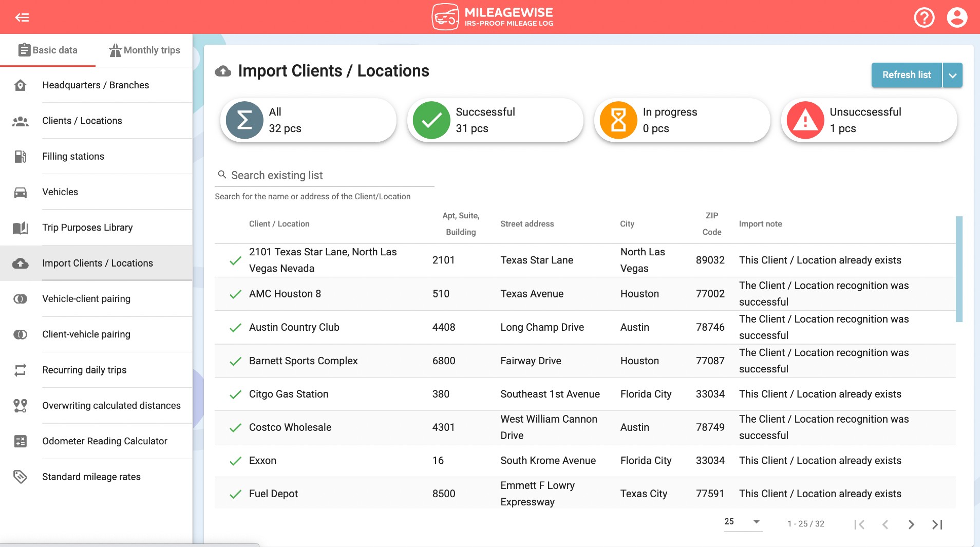Click the Import note column header
The width and height of the screenshot is (980, 547).
760,224
